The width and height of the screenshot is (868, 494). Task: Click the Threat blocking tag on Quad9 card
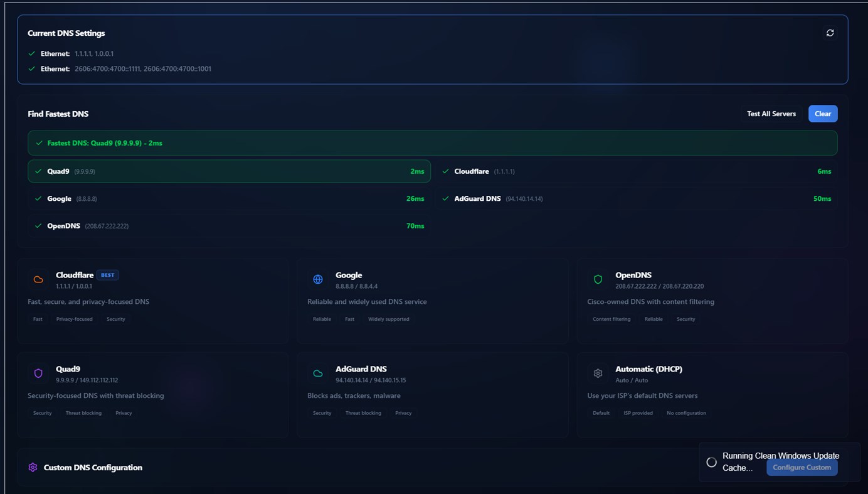coord(83,413)
